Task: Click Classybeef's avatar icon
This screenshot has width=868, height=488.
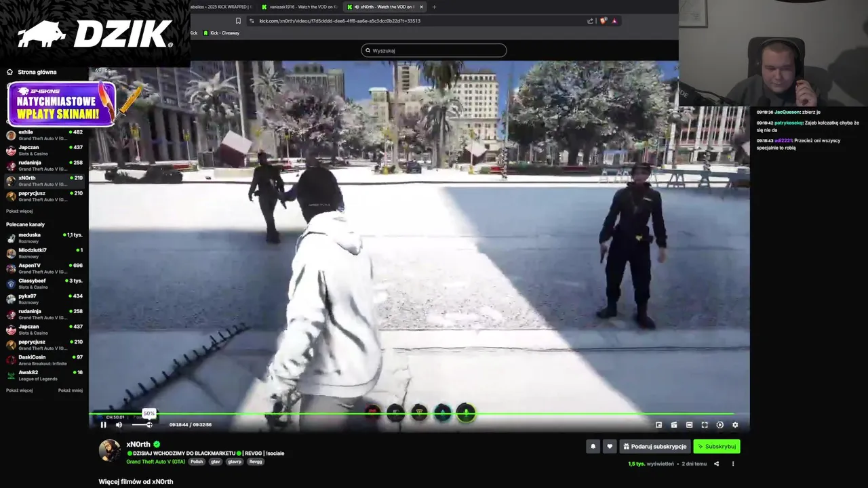Action: tap(11, 284)
